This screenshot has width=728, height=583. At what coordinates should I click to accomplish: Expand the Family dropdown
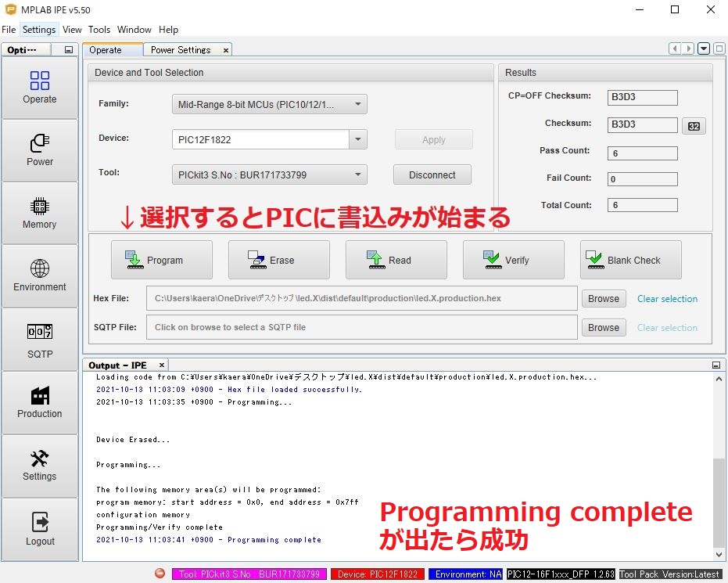pyautogui.click(x=358, y=104)
